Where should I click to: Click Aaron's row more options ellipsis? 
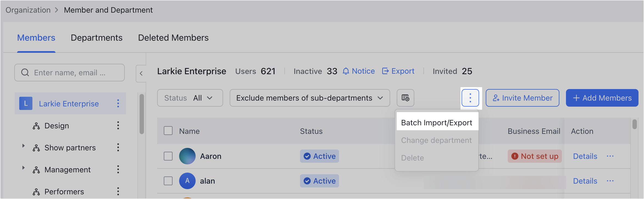[610, 156]
